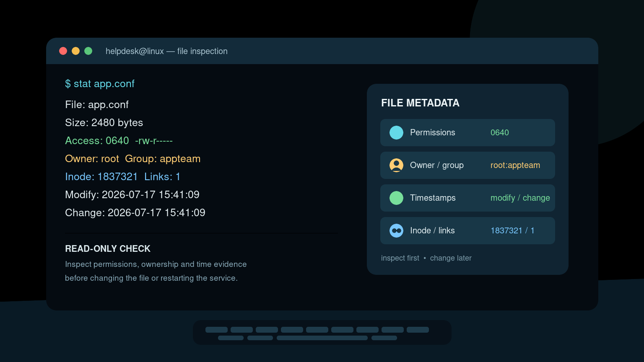
Task: Click the 1837321 / 1 value
Action: pyautogui.click(x=512, y=230)
